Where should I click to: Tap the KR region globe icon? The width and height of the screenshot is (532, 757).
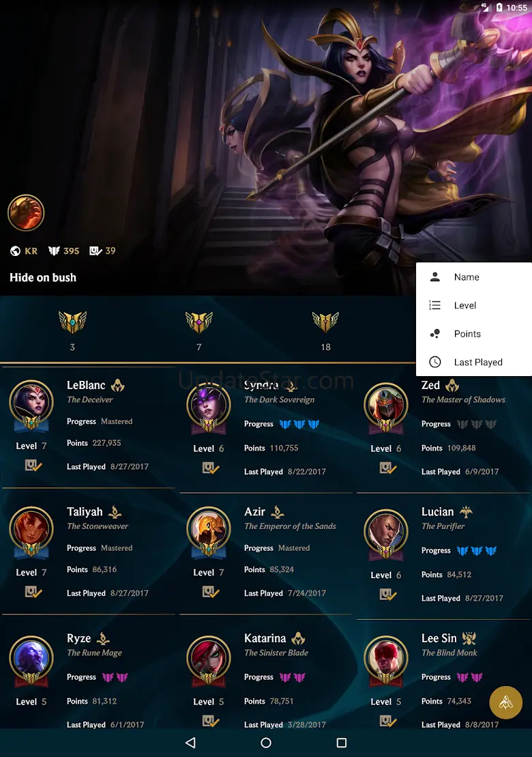tap(16, 251)
